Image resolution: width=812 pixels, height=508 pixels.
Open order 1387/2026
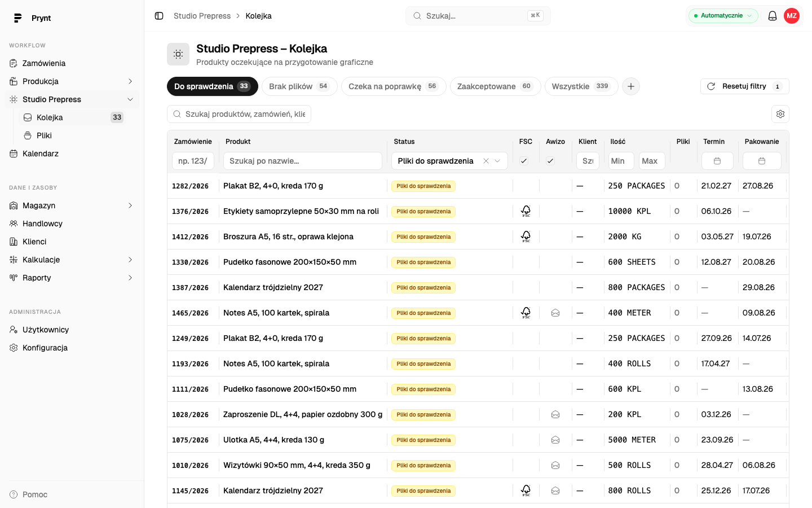click(x=190, y=287)
